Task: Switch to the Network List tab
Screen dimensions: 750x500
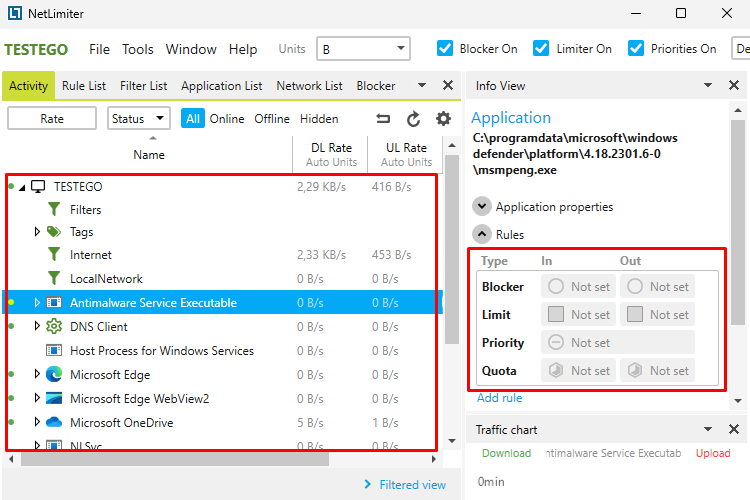Action: click(x=309, y=86)
